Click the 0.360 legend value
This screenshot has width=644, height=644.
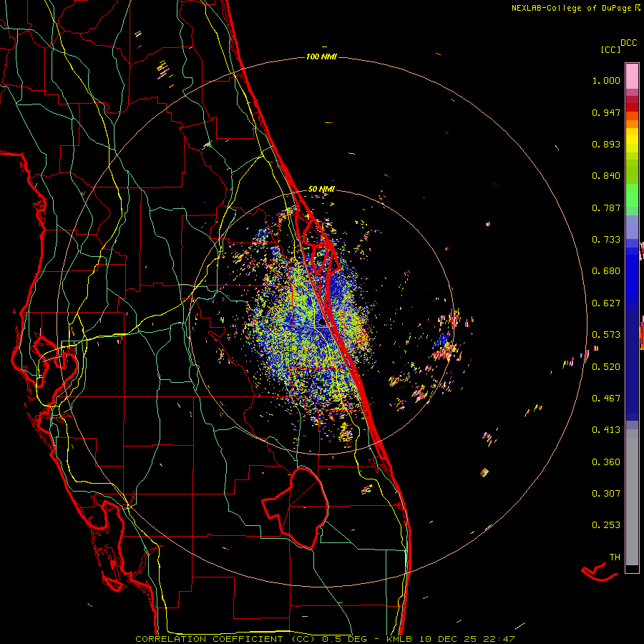pos(606,462)
